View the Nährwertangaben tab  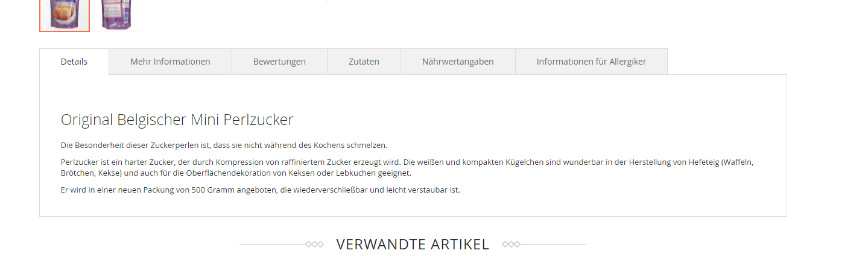[x=458, y=62]
